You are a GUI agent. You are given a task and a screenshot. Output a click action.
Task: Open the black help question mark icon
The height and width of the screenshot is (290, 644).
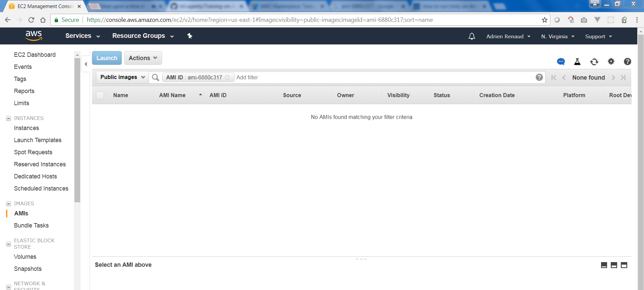pyautogui.click(x=628, y=61)
